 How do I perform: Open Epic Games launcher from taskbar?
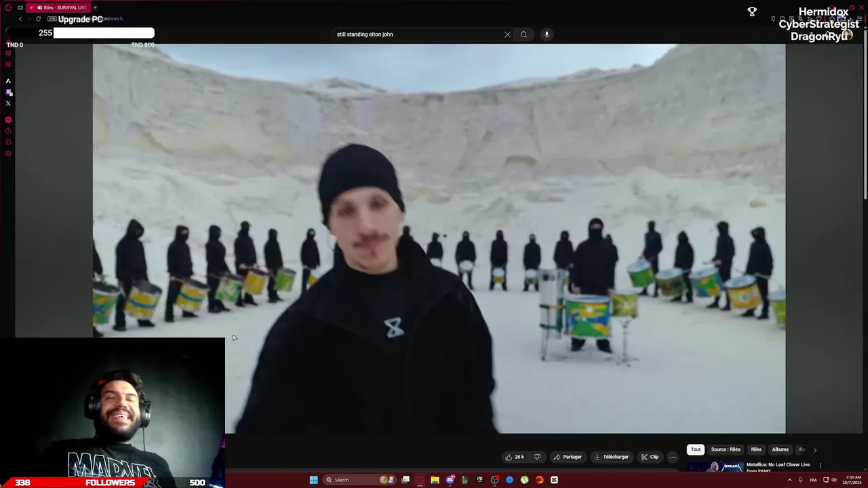click(x=480, y=480)
